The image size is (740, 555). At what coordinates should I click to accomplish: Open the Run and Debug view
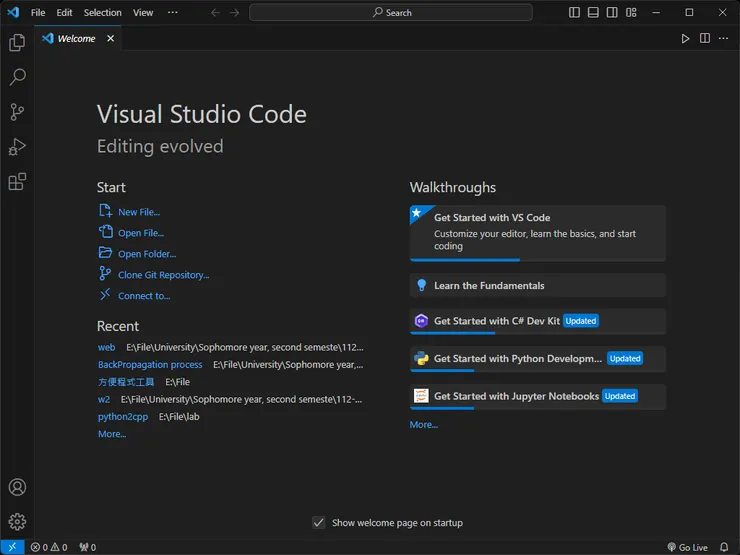17,147
